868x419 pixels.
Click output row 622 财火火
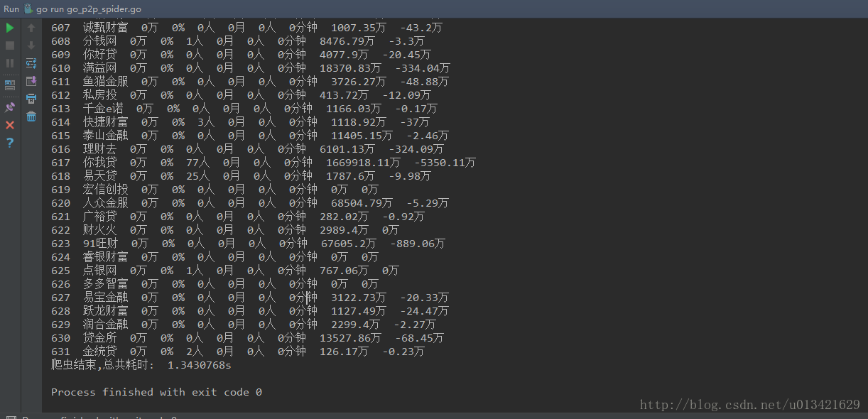pyautogui.click(x=225, y=230)
